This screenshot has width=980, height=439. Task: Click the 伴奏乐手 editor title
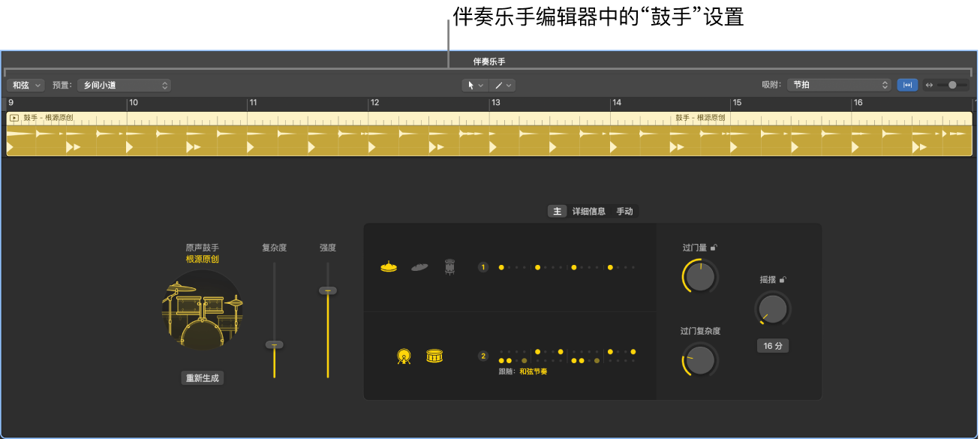pyautogui.click(x=489, y=62)
